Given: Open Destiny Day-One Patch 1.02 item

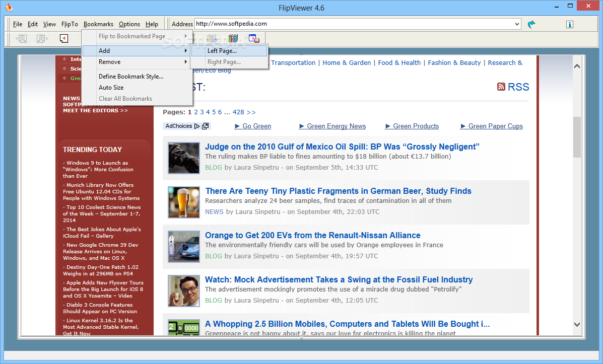Looking at the screenshot, I should coord(101,270).
